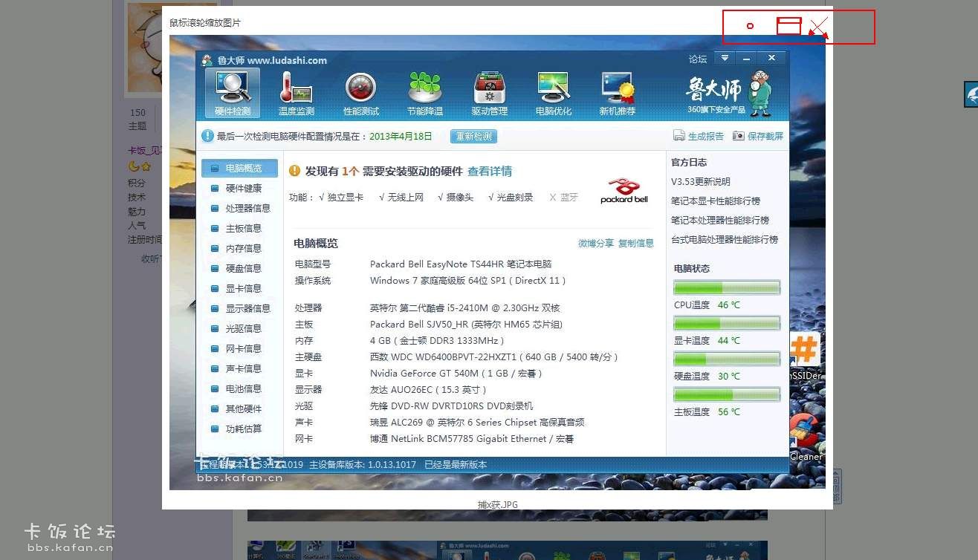Click the 独立显卡 feature indicator
This screenshot has height=560, width=978.
point(341,198)
